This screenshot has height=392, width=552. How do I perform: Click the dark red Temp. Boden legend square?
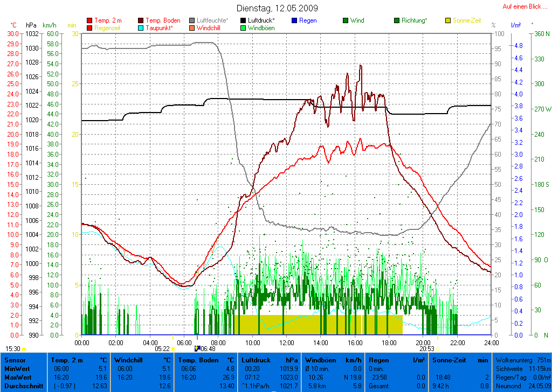click(x=141, y=20)
